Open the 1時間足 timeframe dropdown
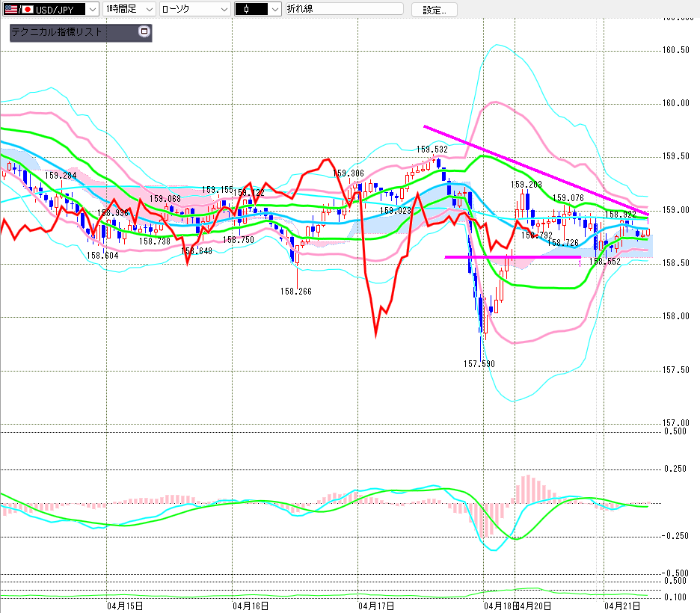 coord(149,9)
